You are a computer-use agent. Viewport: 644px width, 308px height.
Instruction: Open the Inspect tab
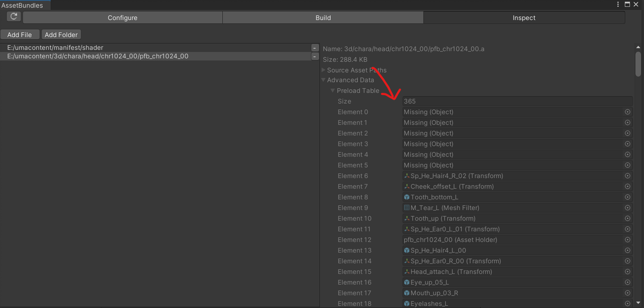(x=524, y=18)
